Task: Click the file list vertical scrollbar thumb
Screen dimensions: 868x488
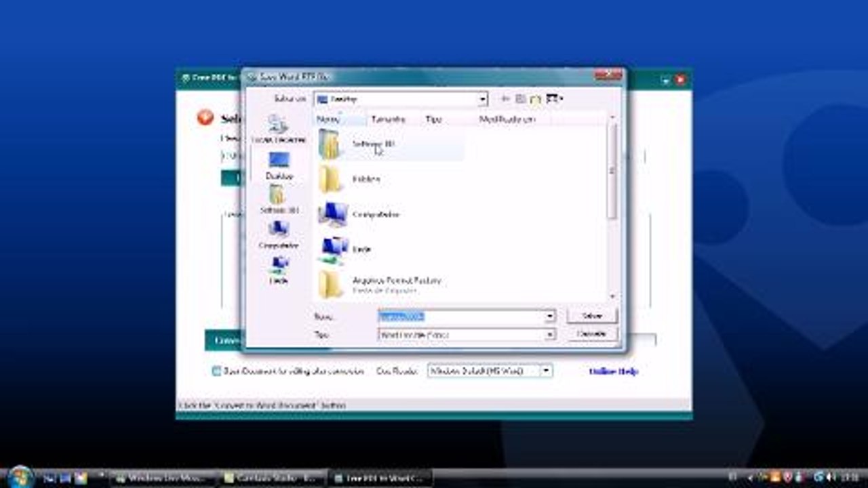Action: click(x=612, y=171)
